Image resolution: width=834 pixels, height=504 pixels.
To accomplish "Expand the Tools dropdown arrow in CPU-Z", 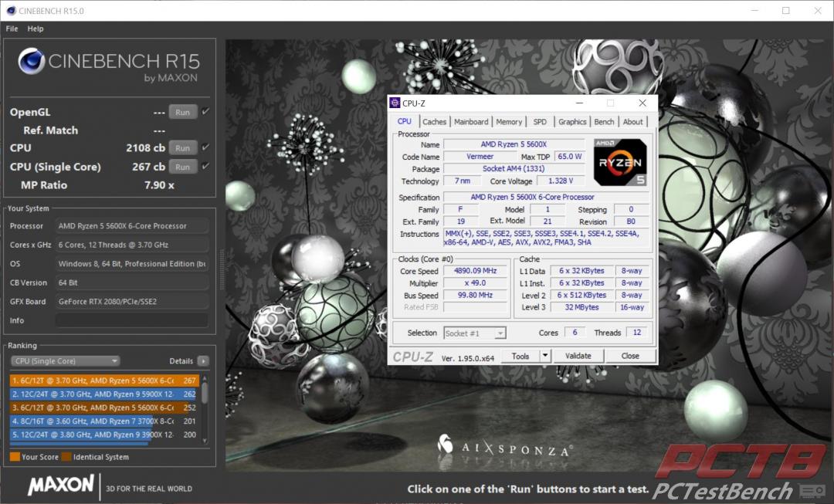I will [x=544, y=356].
